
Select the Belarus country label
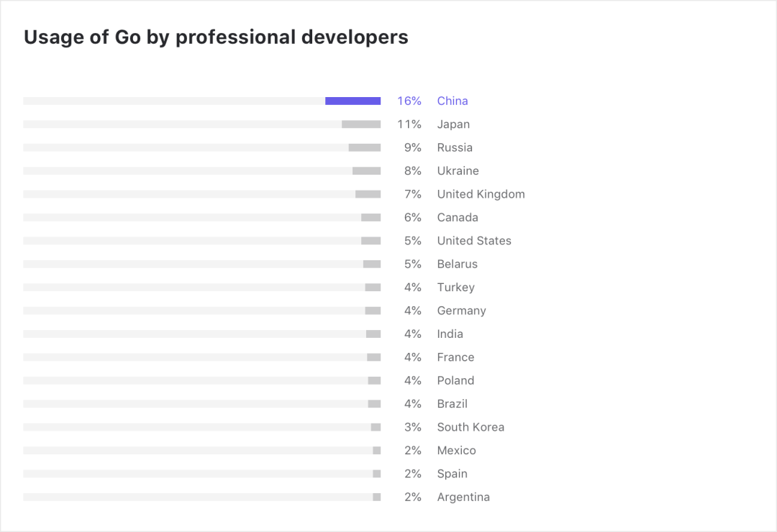(x=457, y=264)
